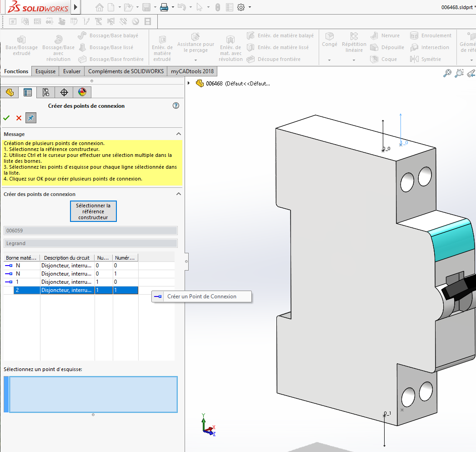Collapse the Créer des points de connexion section
476x452 pixels.
[178, 194]
